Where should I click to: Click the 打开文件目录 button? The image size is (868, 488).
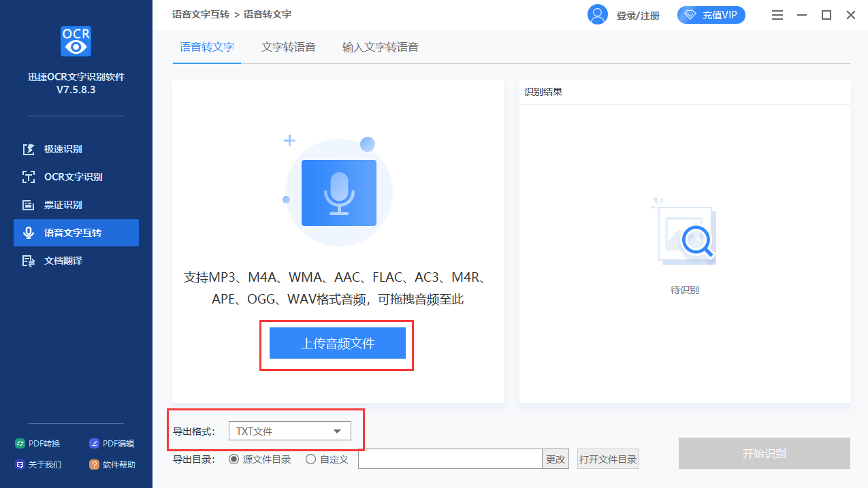coord(608,459)
